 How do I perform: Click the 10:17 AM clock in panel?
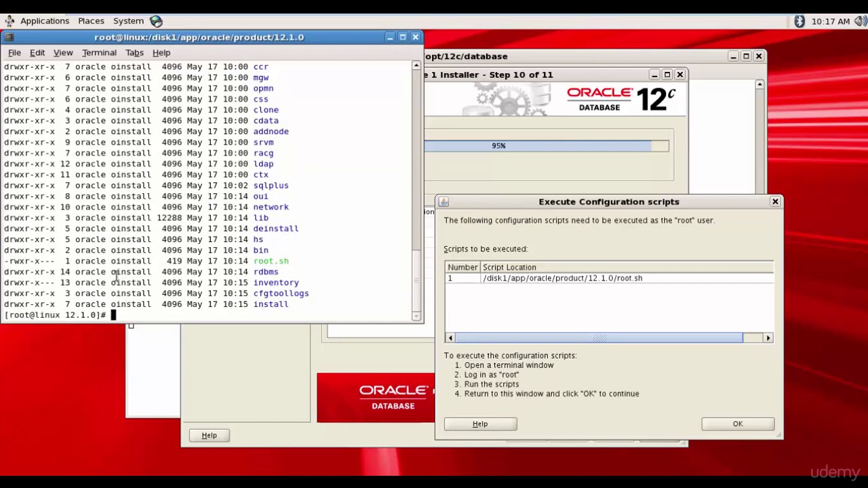[x=831, y=21]
